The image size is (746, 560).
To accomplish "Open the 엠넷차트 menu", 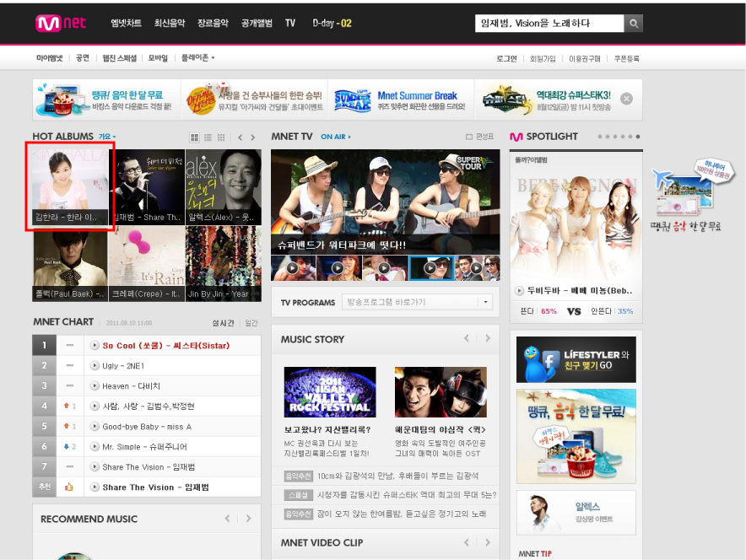I will coord(126,24).
